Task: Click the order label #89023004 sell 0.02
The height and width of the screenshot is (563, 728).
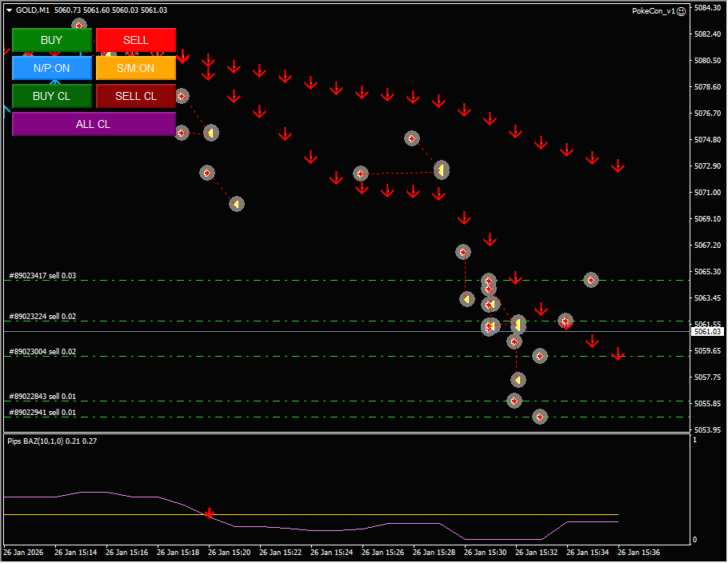Action: (x=42, y=352)
